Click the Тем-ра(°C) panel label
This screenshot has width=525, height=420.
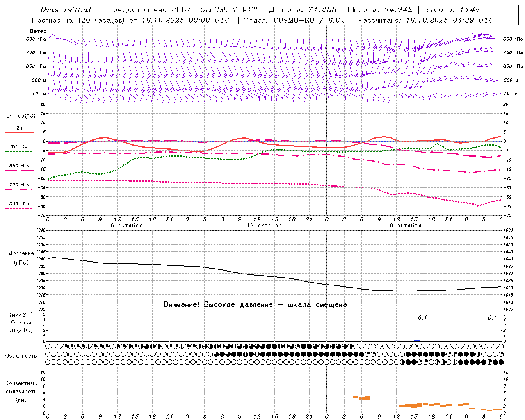tap(19, 116)
